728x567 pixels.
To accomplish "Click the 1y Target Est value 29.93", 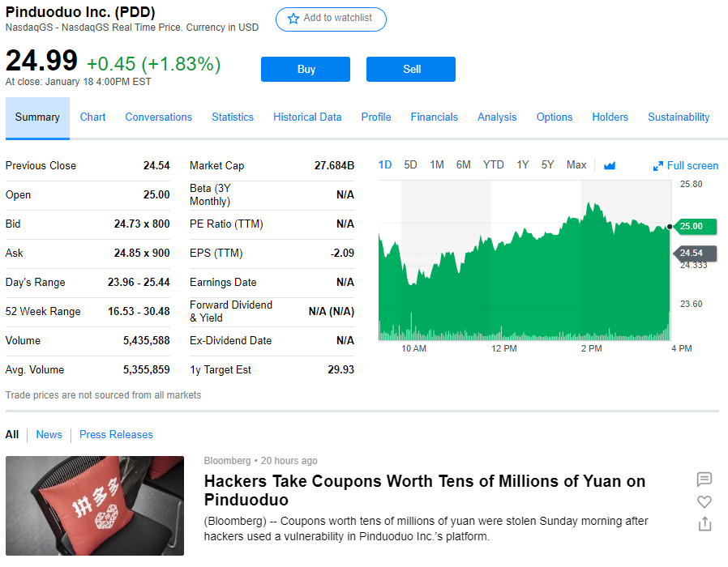I will click(x=340, y=370).
